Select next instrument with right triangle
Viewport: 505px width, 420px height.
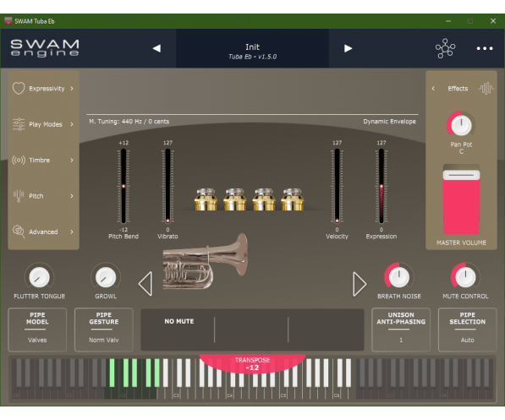pos(360,284)
